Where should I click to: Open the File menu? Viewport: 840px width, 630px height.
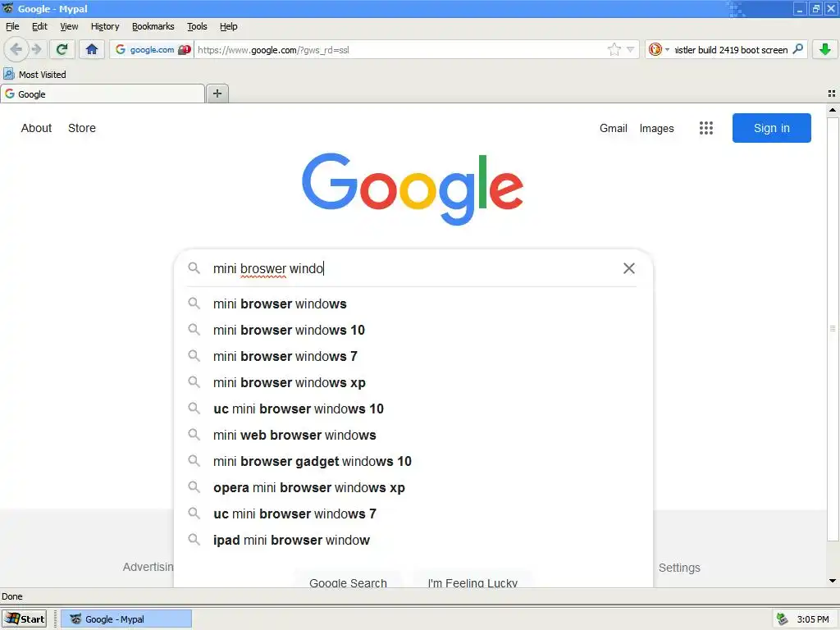[x=12, y=26]
